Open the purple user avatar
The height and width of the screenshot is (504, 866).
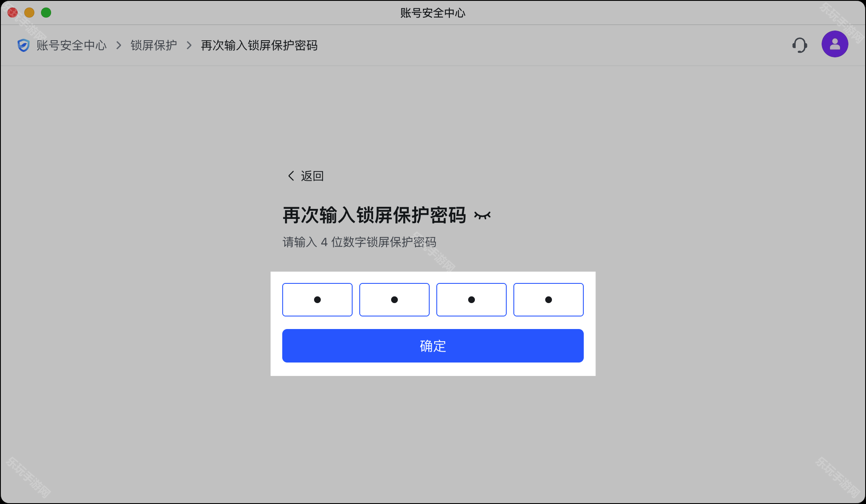click(835, 44)
